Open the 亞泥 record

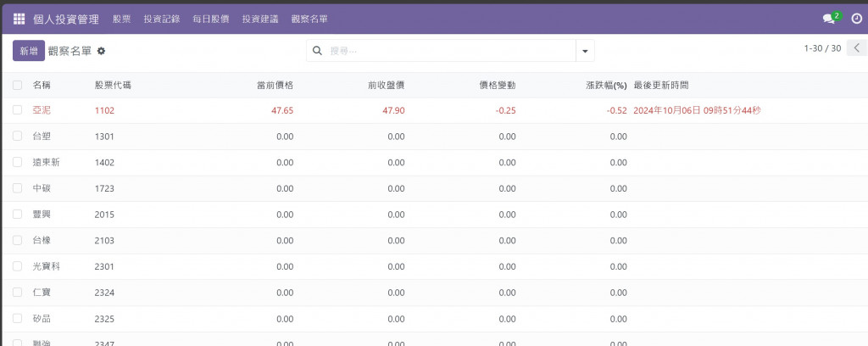click(42, 110)
